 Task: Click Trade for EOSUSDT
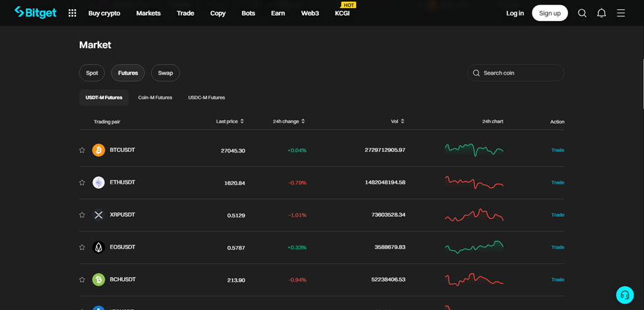tap(557, 247)
